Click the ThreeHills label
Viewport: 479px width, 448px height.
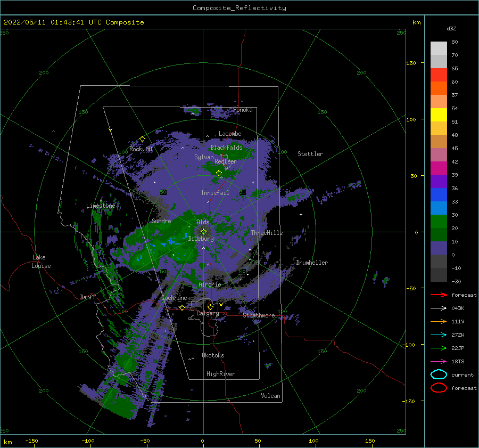(267, 233)
